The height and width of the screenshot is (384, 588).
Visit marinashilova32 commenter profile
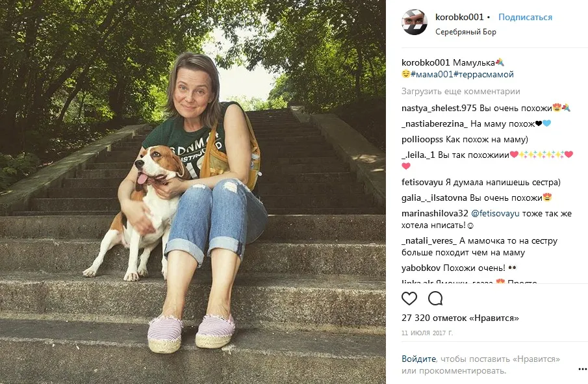click(435, 213)
